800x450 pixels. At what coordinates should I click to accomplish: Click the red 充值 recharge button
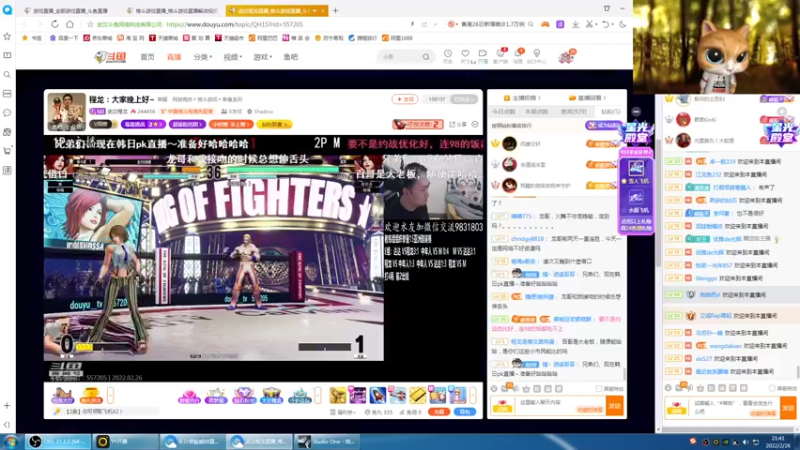pyautogui.click(x=439, y=412)
